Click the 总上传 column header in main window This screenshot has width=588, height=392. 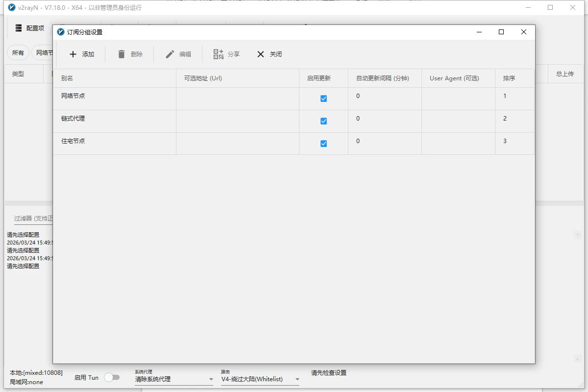click(x=565, y=74)
